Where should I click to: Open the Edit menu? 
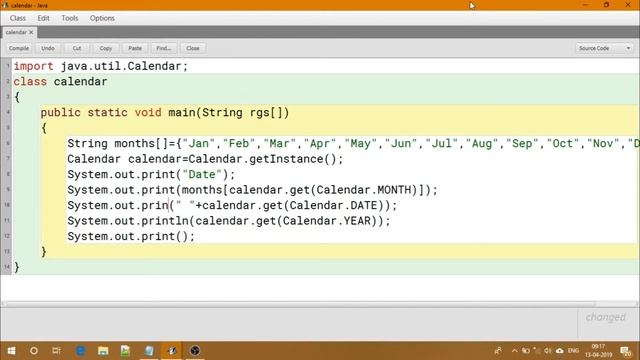[43, 18]
